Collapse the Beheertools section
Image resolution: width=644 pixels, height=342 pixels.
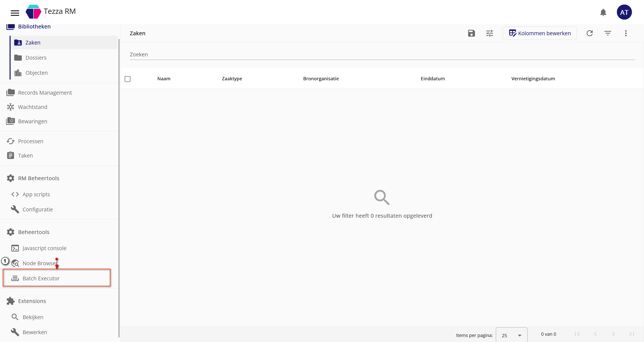pos(34,232)
